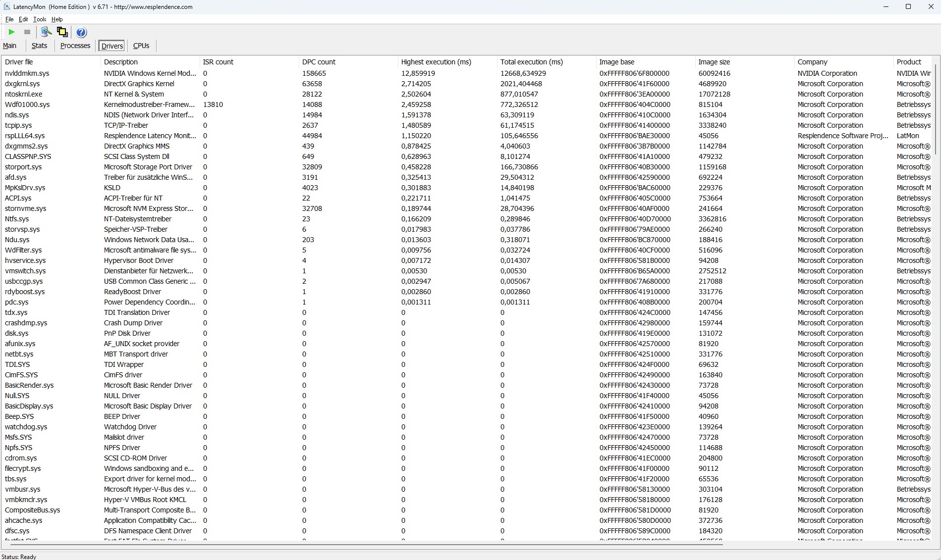
Task: Click the gray stop monitor icon
Action: 27,32
